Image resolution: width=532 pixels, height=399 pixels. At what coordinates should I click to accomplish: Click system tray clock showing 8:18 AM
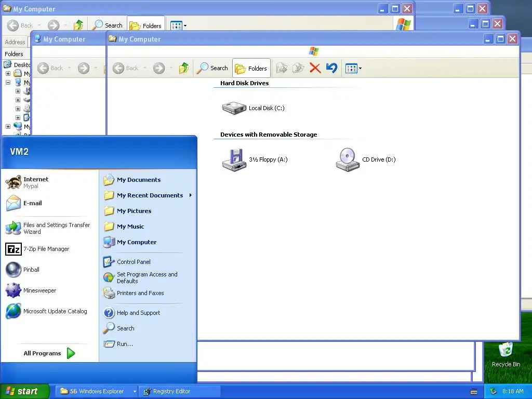513,391
